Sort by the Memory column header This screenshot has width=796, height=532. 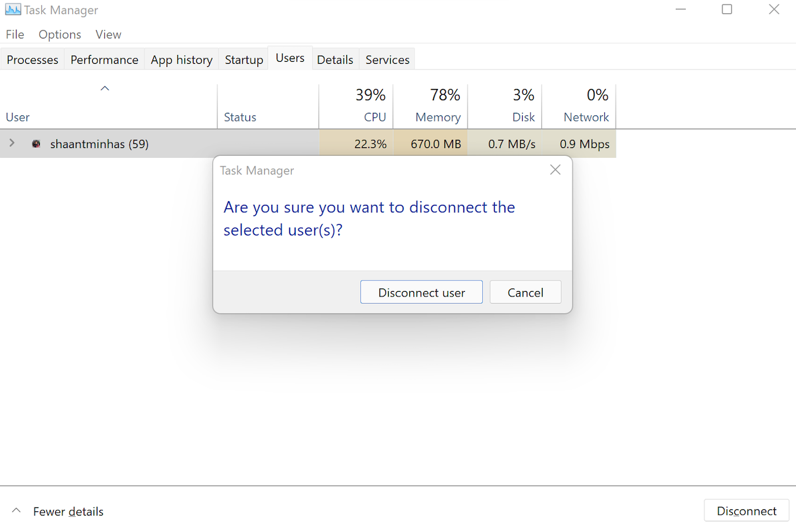point(431,106)
